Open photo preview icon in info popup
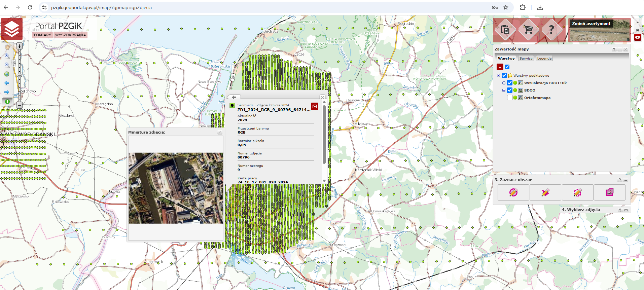The width and height of the screenshot is (644, 290). [314, 106]
